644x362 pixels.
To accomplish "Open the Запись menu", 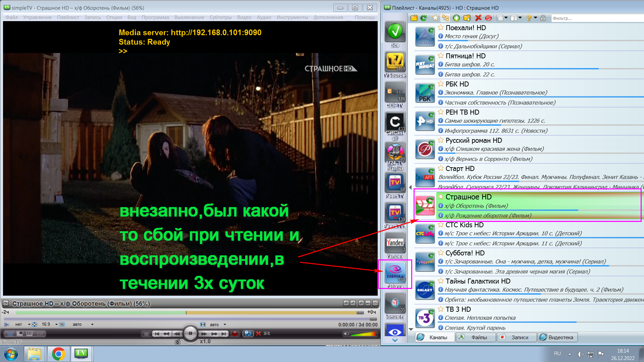I will click(x=93, y=17).
